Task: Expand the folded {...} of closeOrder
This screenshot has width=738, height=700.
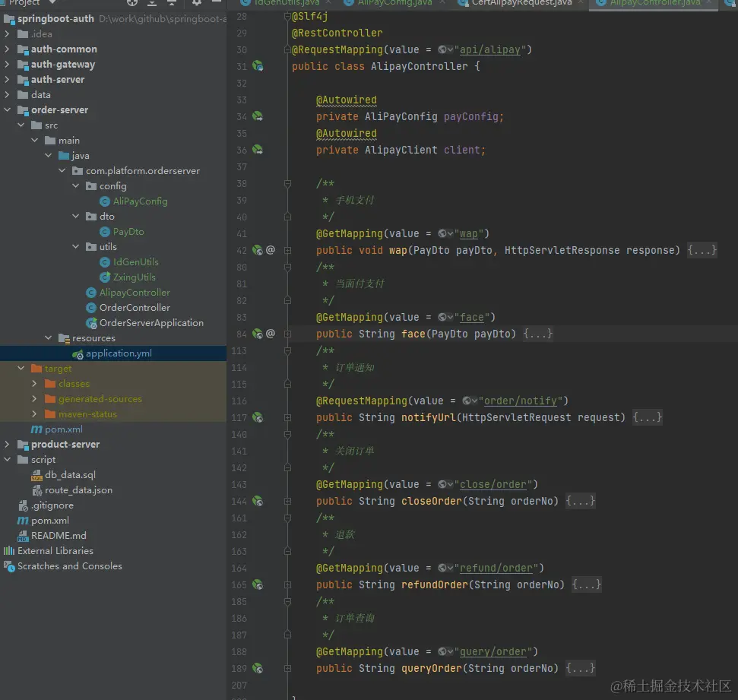Action: point(581,501)
